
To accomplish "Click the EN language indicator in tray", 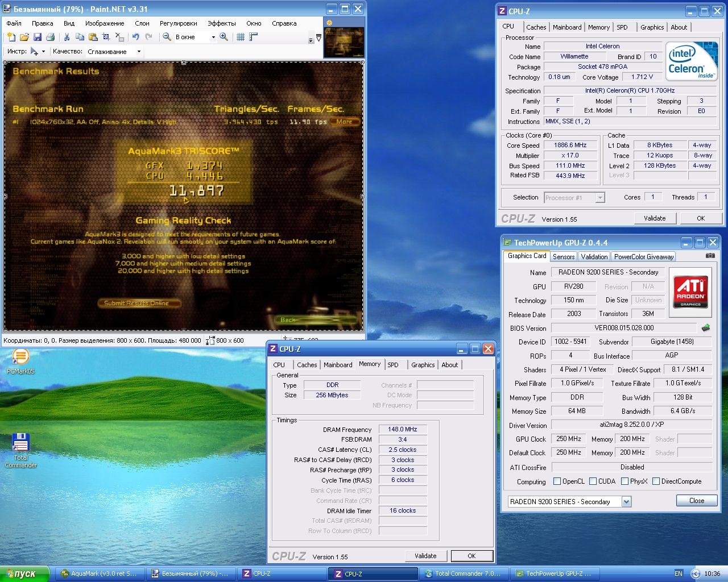I will point(679,573).
